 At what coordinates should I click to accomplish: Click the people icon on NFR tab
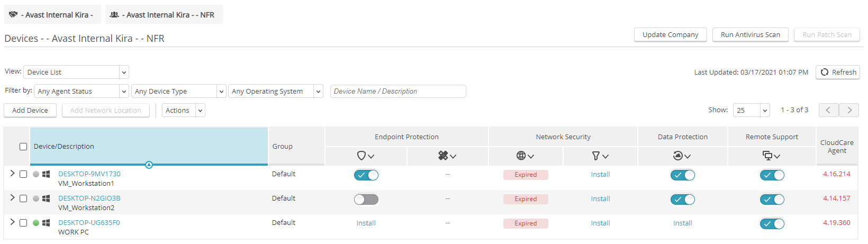(x=114, y=14)
